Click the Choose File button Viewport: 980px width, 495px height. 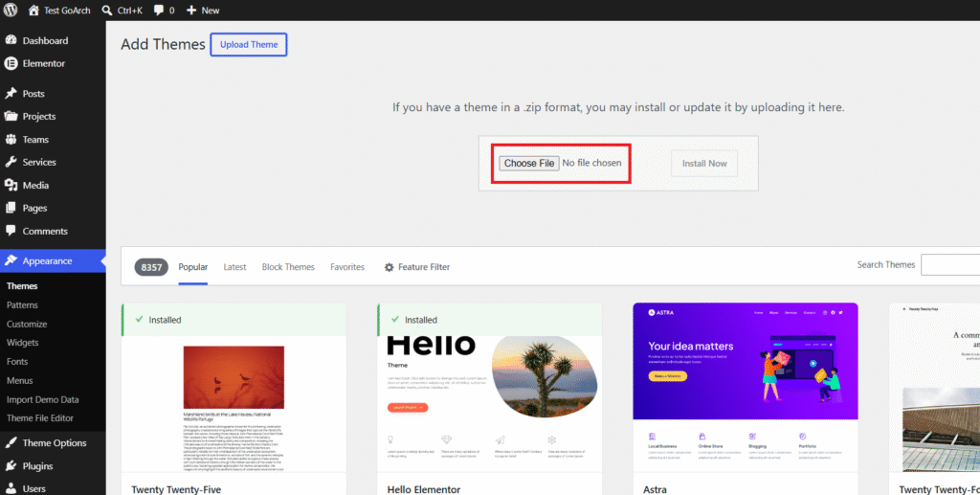(528, 163)
